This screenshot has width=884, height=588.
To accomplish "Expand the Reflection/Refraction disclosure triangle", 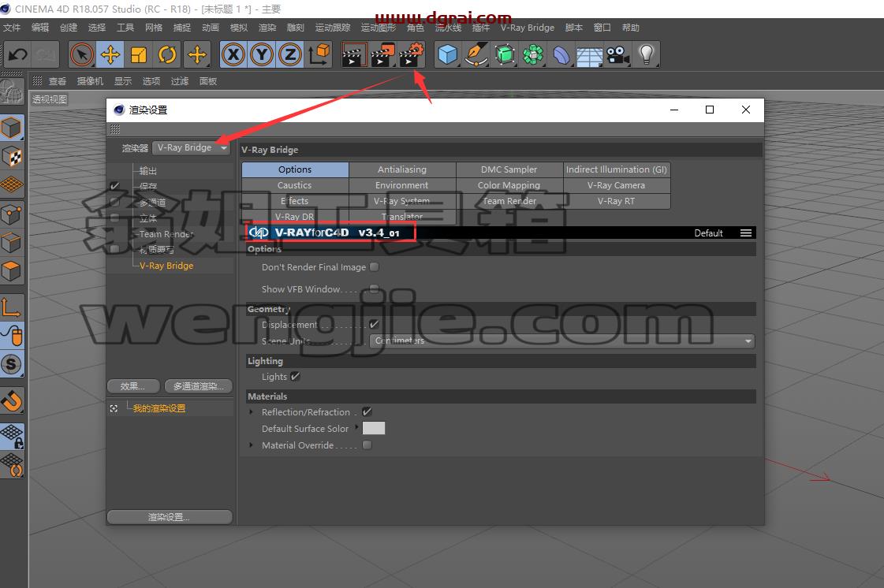I will 252,412.
